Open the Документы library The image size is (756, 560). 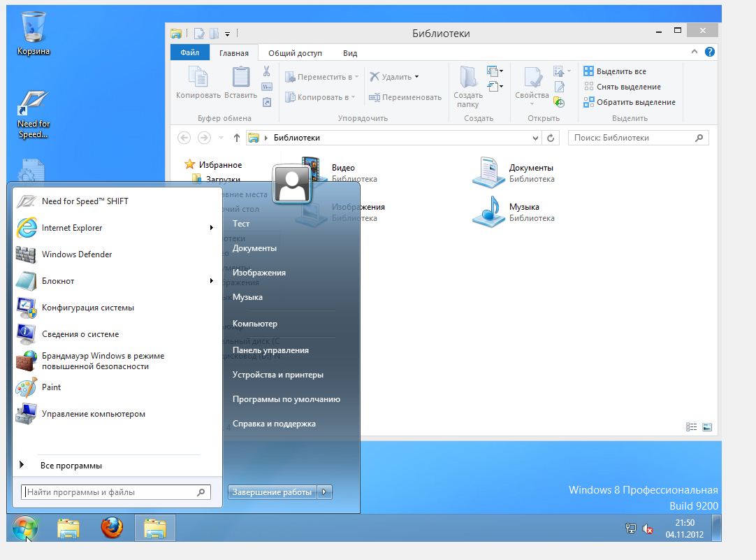coord(514,173)
